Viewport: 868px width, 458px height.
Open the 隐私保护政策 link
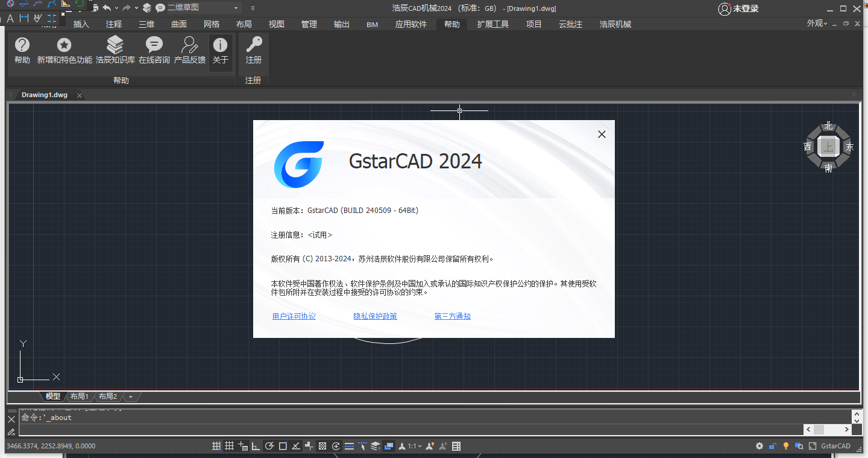click(x=375, y=316)
